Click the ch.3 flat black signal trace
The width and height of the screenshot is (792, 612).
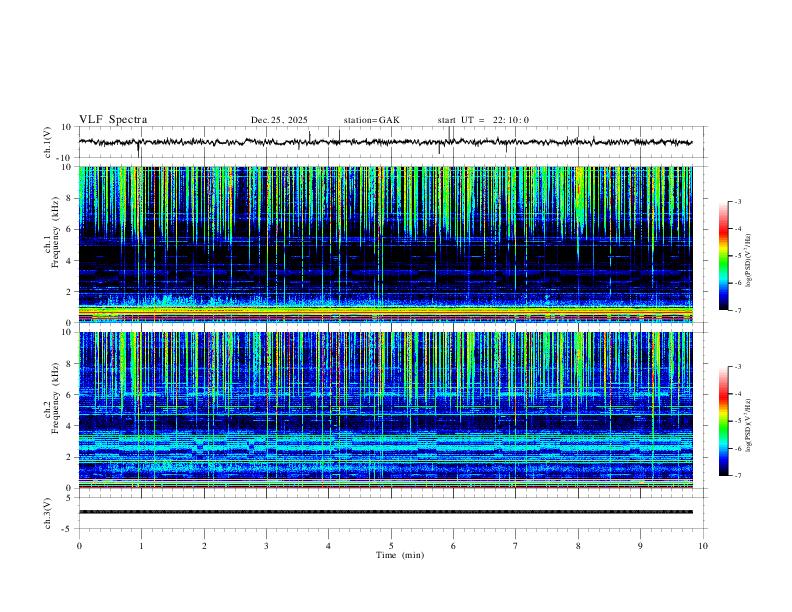[x=385, y=512]
